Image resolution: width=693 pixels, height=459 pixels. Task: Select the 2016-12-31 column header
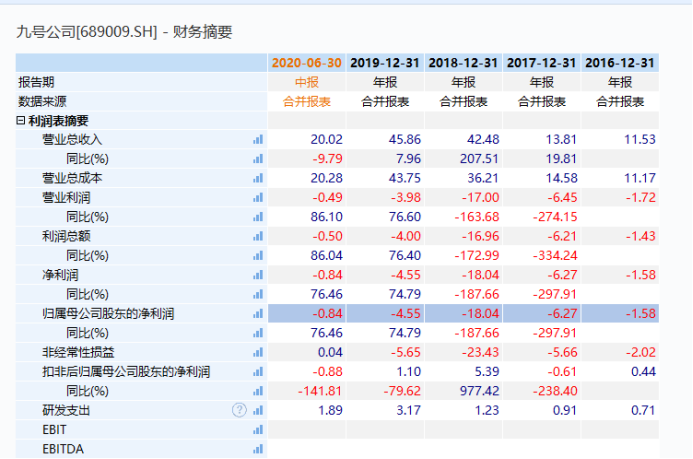pos(620,63)
